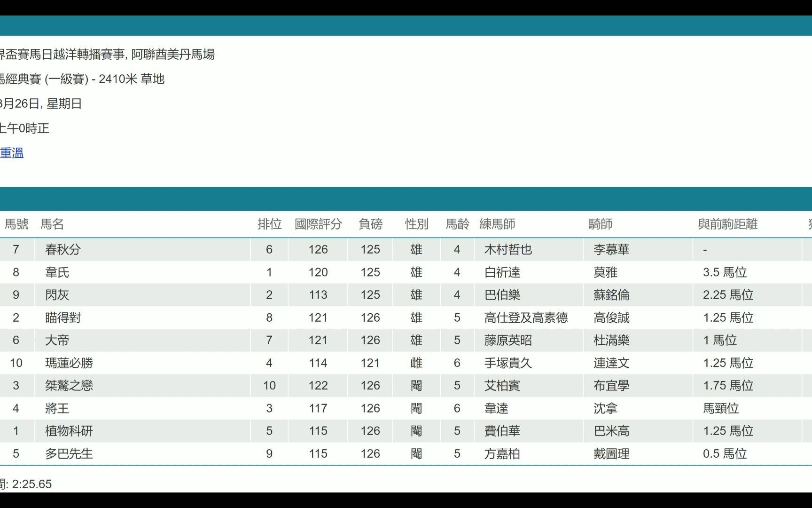The height and width of the screenshot is (508, 812).
Task: Click trainer 高仕登及高素德
Action: coord(526,317)
